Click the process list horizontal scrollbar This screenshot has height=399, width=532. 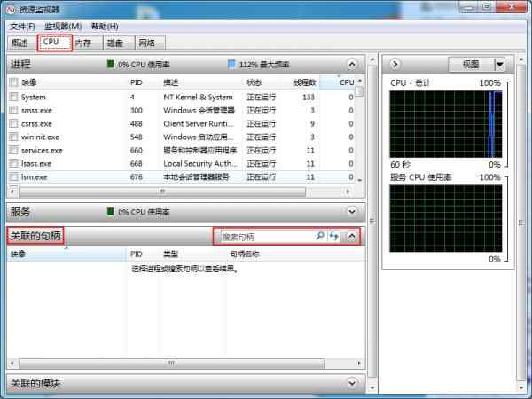[162, 192]
